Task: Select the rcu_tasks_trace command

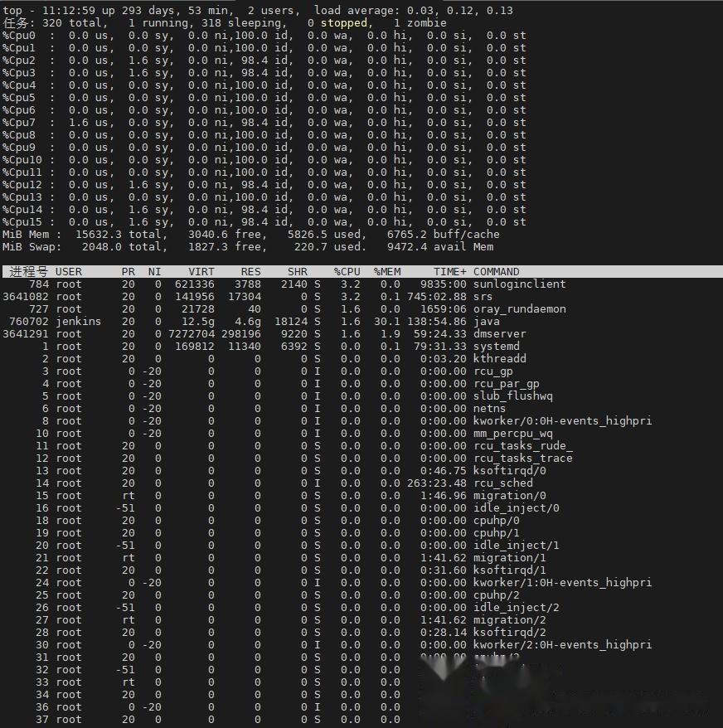Action: [x=522, y=459]
